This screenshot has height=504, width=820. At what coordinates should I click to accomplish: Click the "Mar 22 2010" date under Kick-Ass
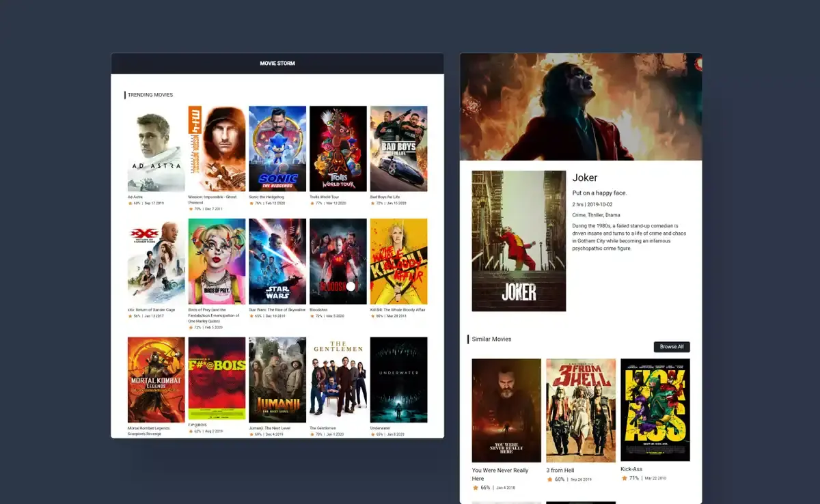655,478
